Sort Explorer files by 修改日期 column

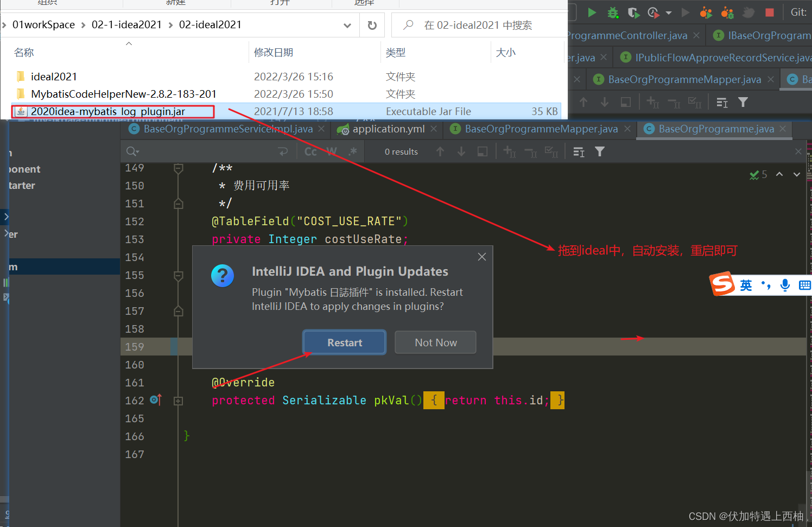pos(274,52)
